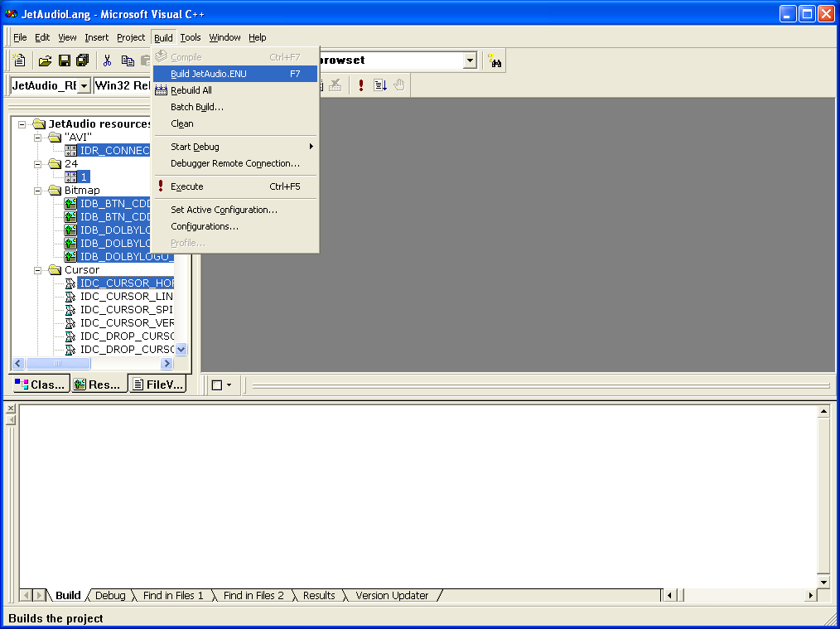Click the Search binoculars icon
Viewport: 840px width, 629px height.
point(495,60)
